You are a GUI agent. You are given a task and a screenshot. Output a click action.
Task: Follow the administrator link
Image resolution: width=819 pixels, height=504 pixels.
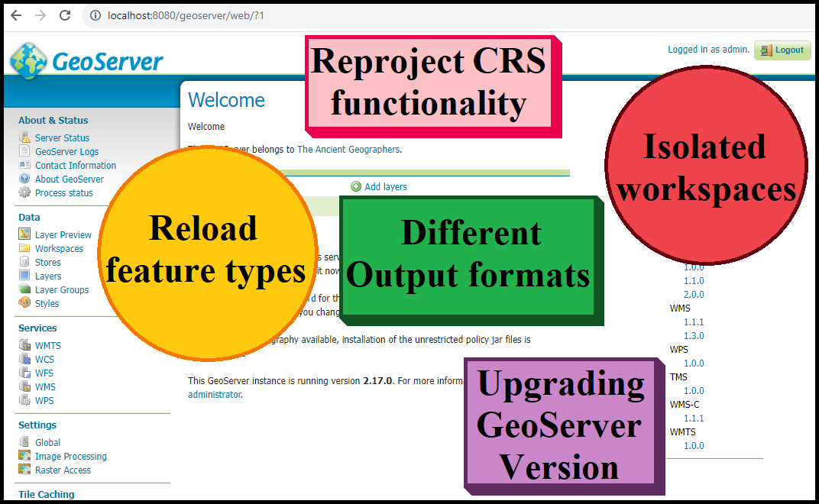click(x=214, y=394)
